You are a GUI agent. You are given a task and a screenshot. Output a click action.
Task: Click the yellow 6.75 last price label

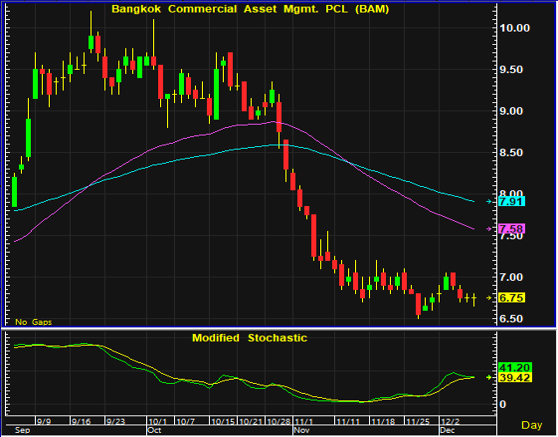pyautogui.click(x=512, y=298)
